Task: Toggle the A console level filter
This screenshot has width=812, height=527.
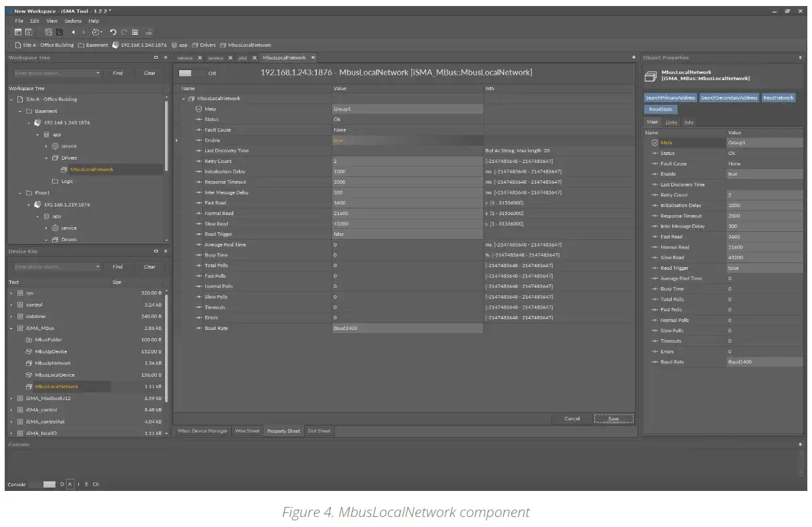Action: pyautogui.click(x=70, y=484)
